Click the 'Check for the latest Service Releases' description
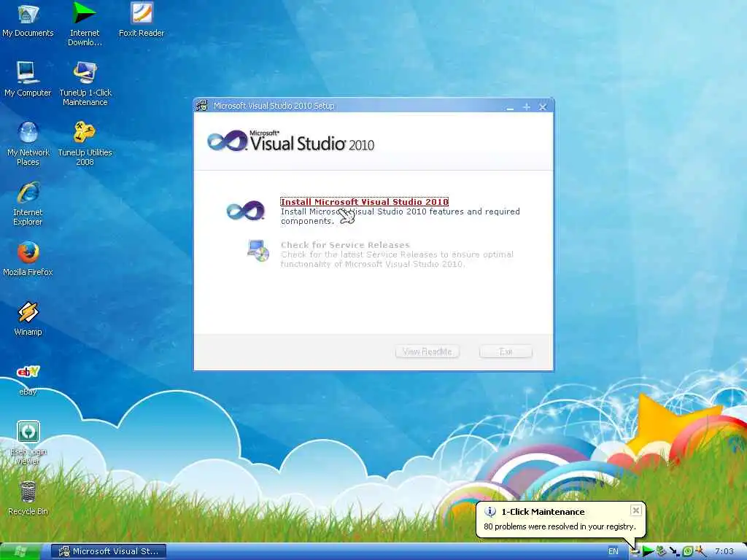This screenshot has width=747, height=560. pos(397,259)
